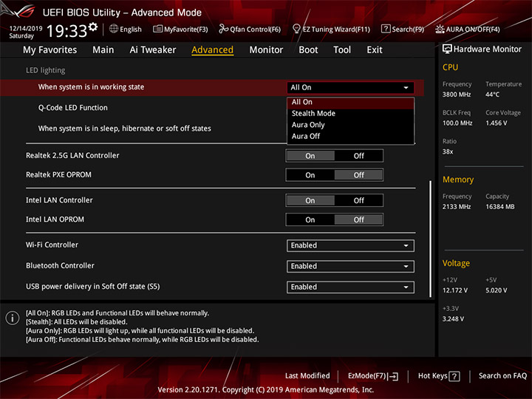Screen dimensions: 532x399
Task: Select Off for Intel LAN OPROM
Action: click(358, 220)
